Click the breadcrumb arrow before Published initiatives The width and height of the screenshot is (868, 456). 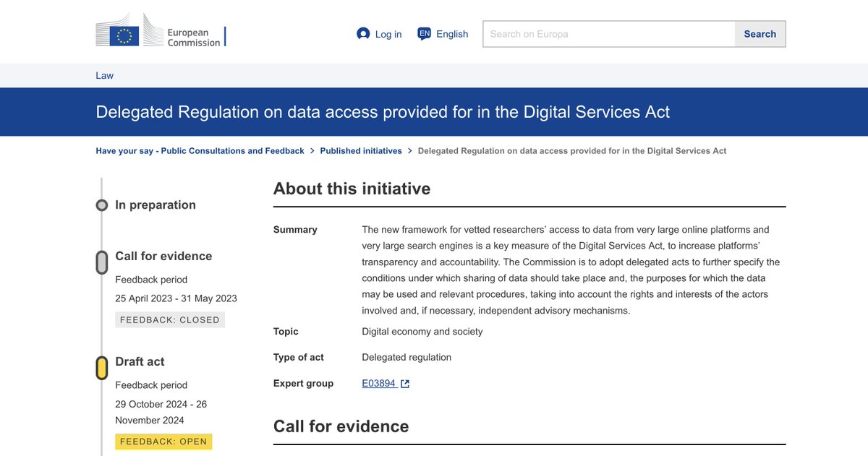[312, 151]
